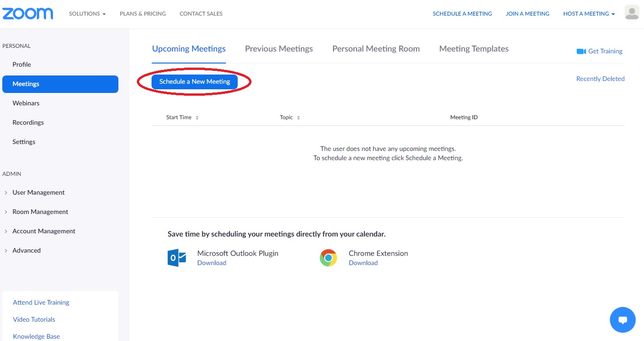Viewport: 644px width, 341px height.
Task: Click Schedule a New Meeting button
Action: [x=194, y=81]
